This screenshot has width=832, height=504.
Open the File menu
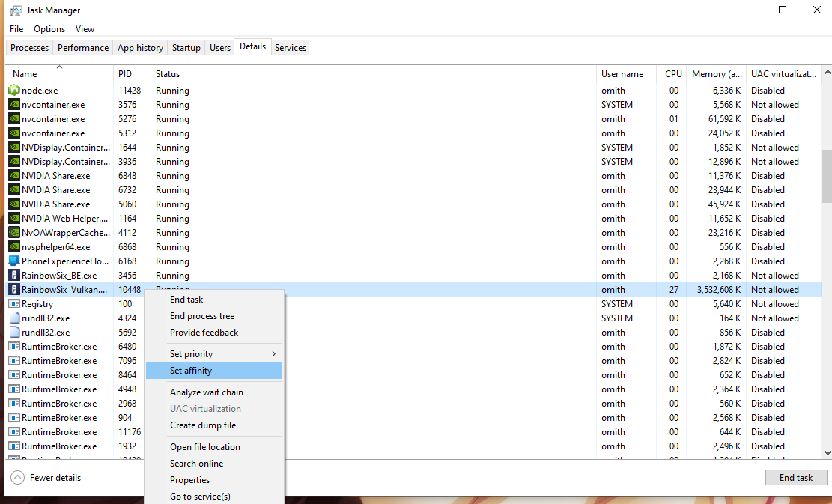[16, 29]
